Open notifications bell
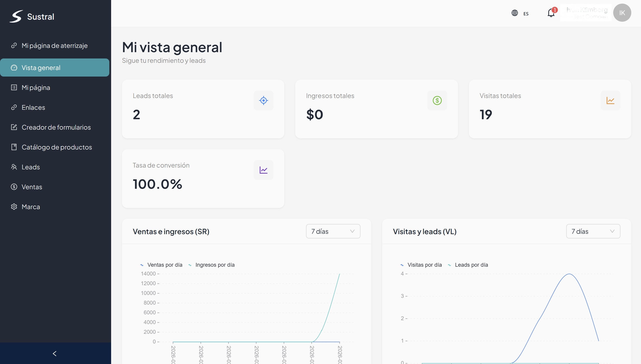 tap(551, 13)
